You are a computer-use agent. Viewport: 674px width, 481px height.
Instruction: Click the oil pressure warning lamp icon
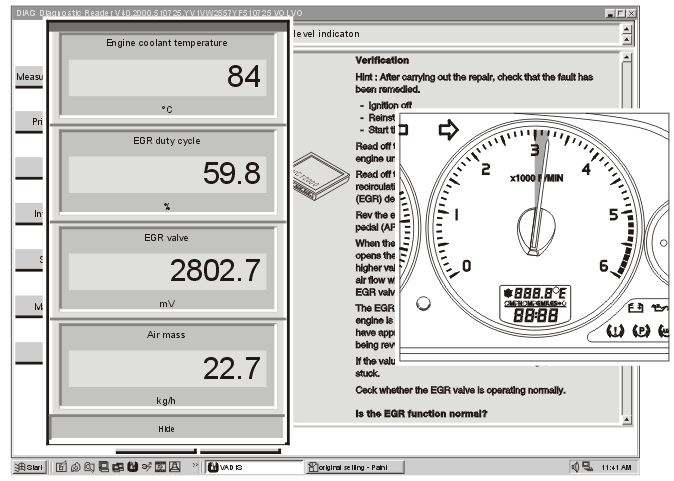pyautogui.click(x=660, y=307)
